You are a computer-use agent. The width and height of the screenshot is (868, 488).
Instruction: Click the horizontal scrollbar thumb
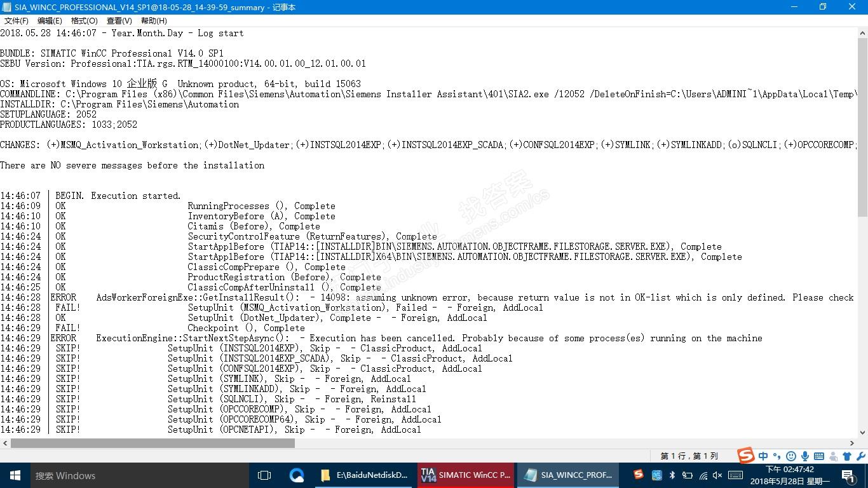tap(153, 443)
